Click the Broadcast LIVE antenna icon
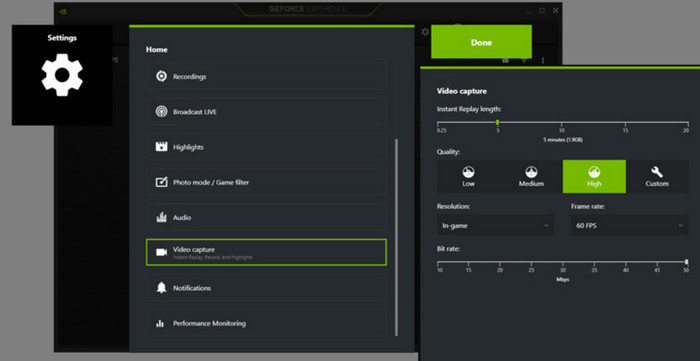This screenshot has width=700, height=361. [x=161, y=112]
